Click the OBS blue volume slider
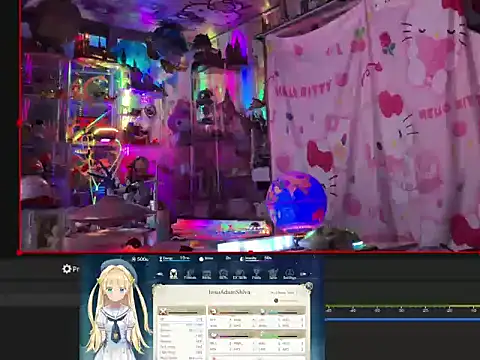 [402, 320]
